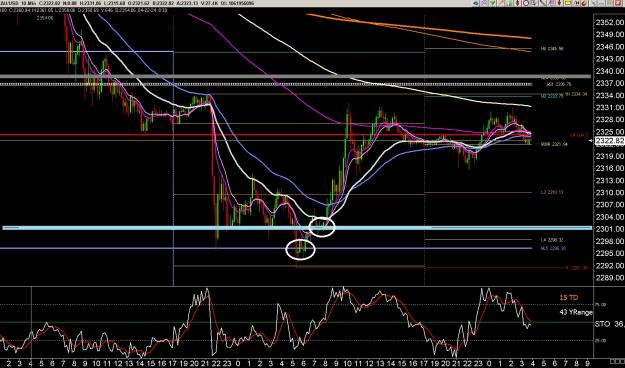Click the orange 15 TD label
The height and width of the screenshot is (368, 625).
click(569, 297)
